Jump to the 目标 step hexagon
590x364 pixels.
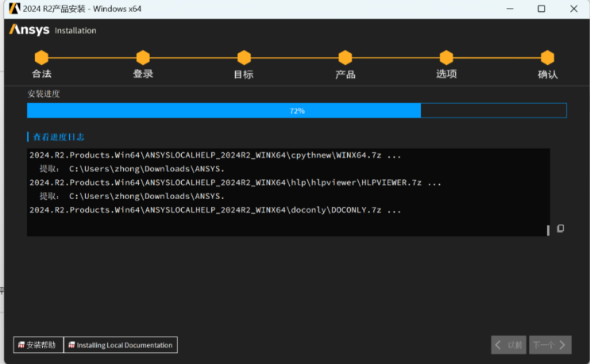244,58
